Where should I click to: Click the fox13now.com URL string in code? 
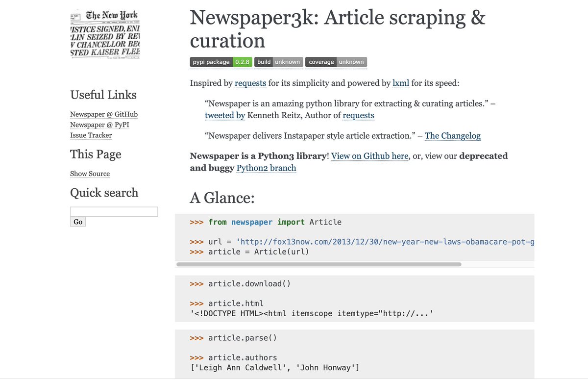385,242
